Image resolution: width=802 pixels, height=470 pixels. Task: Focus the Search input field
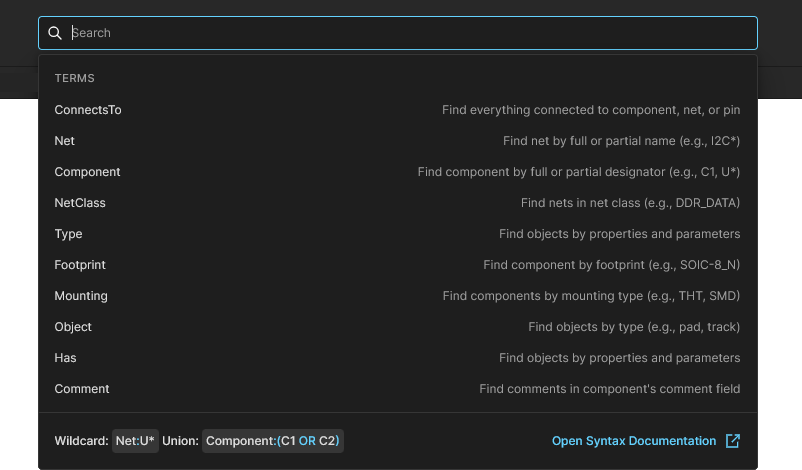[x=398, y=33]
